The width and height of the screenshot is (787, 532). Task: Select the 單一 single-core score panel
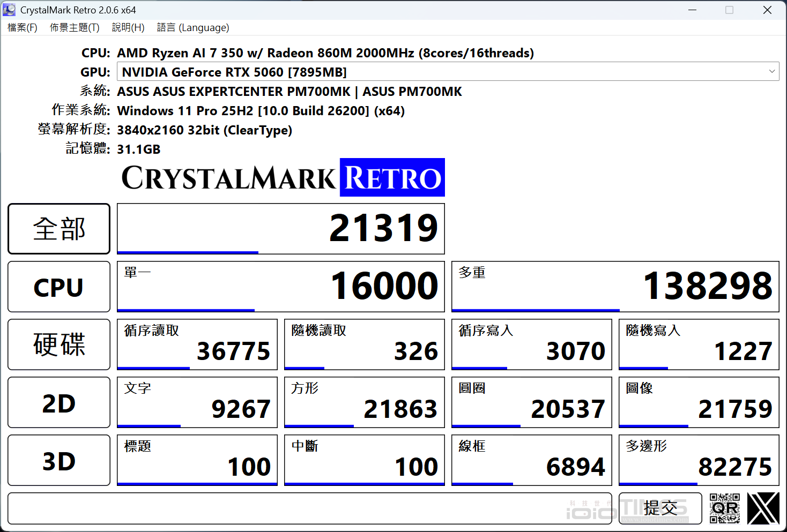click(x=280, y=287)
